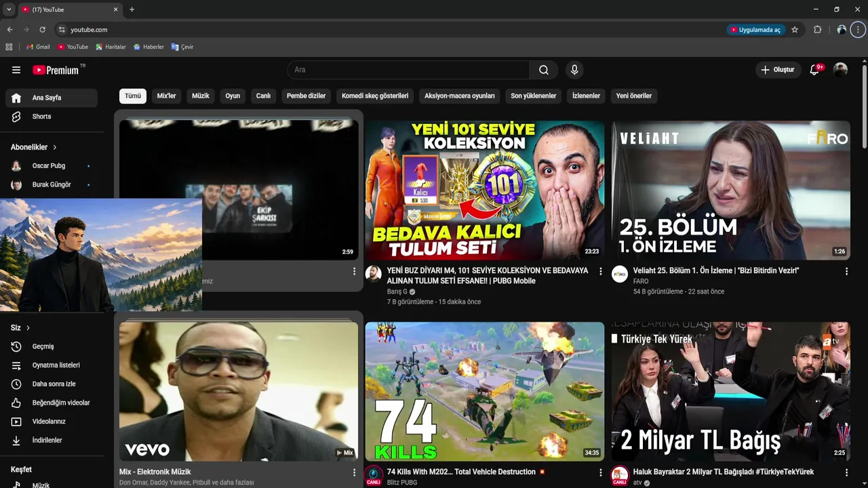Open options for PUBG Mobile video
The width and height of the screenshot is (868, 488).
pos(600,271)
